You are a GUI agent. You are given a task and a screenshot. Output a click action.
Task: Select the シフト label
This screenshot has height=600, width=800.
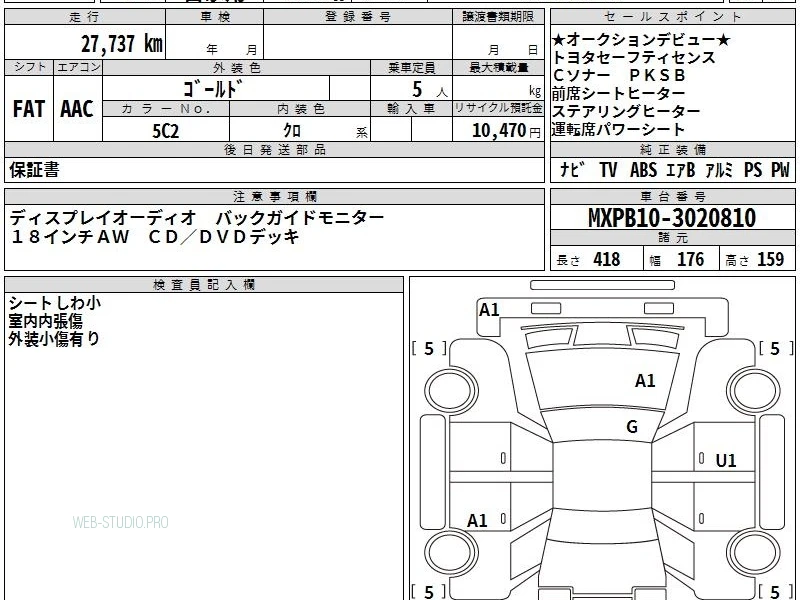point(29,67)
